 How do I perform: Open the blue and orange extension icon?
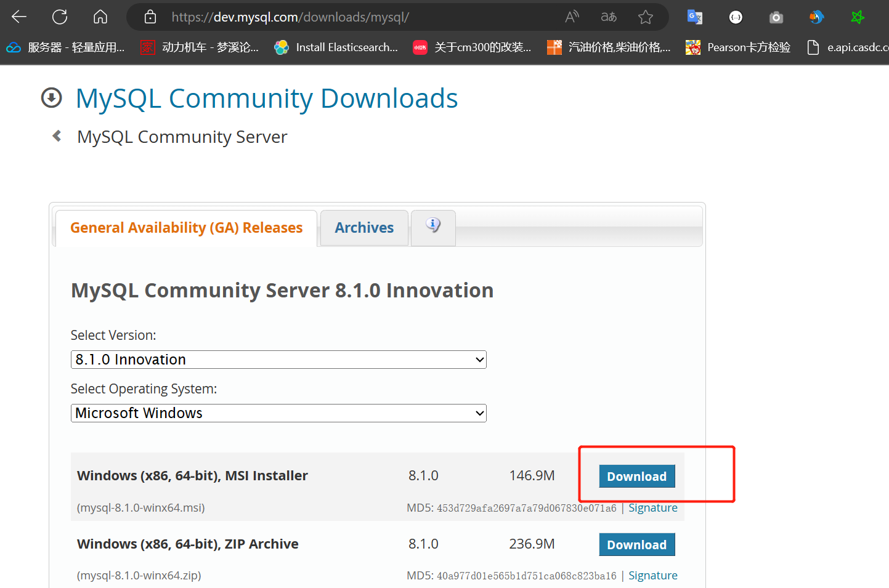point(817,17)
